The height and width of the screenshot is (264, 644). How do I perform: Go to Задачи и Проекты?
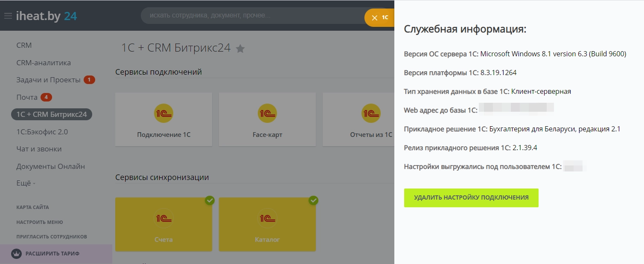[x=48, y=80]
